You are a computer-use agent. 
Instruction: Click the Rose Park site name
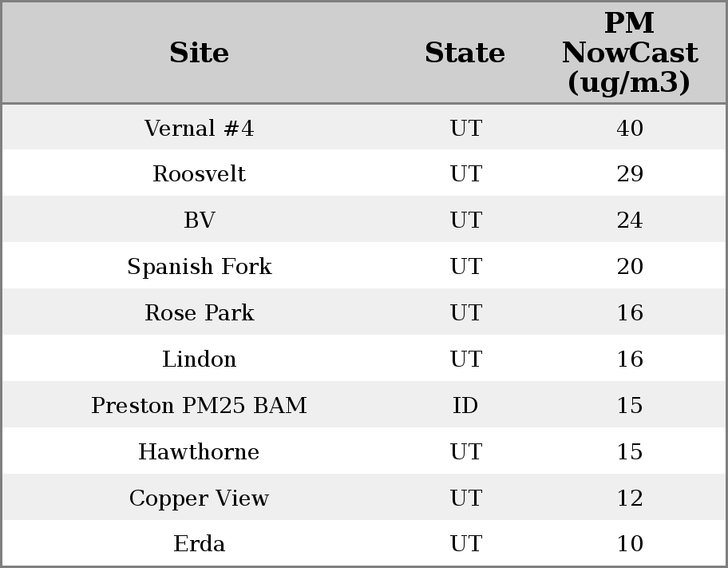(x=199, y=313)
